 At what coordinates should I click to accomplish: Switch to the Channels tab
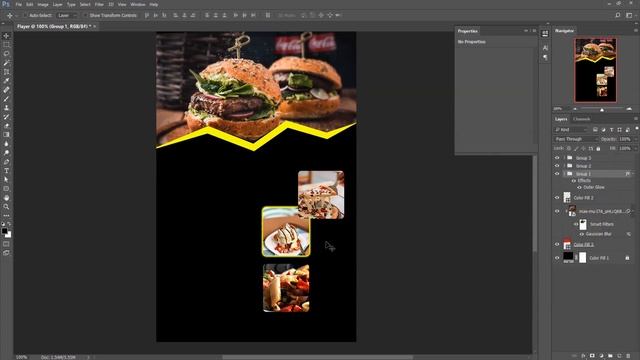(x=582, y=119)
